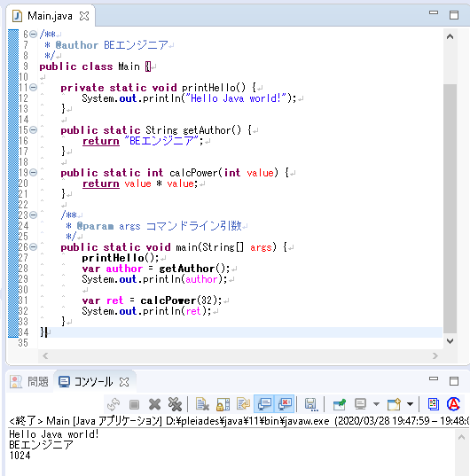Click '@param args コマンドライン引数' comment
This screenshot has width=470, height=476.
point(159,226)
